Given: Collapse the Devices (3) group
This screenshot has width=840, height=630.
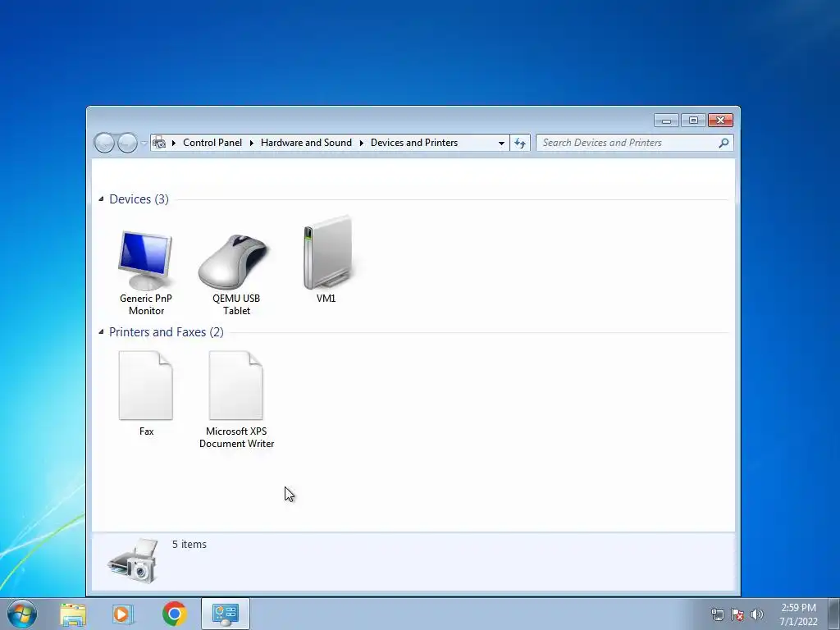Looking at the screenshot, I should [101, 199].
